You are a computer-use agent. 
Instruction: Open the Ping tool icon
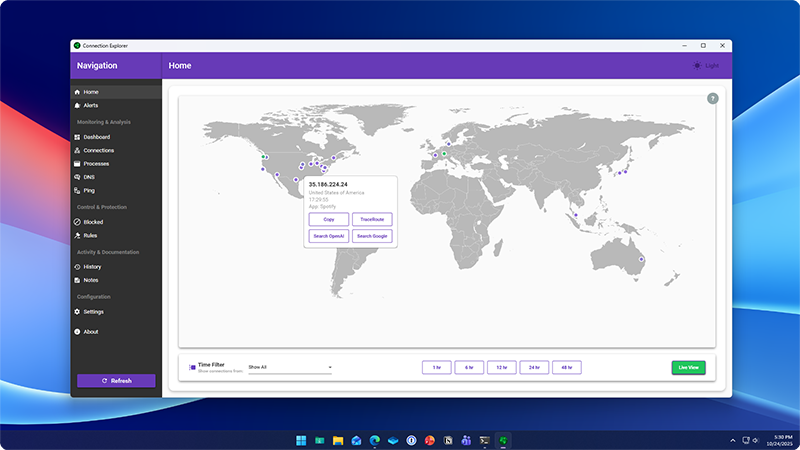[x=77, y=190]
